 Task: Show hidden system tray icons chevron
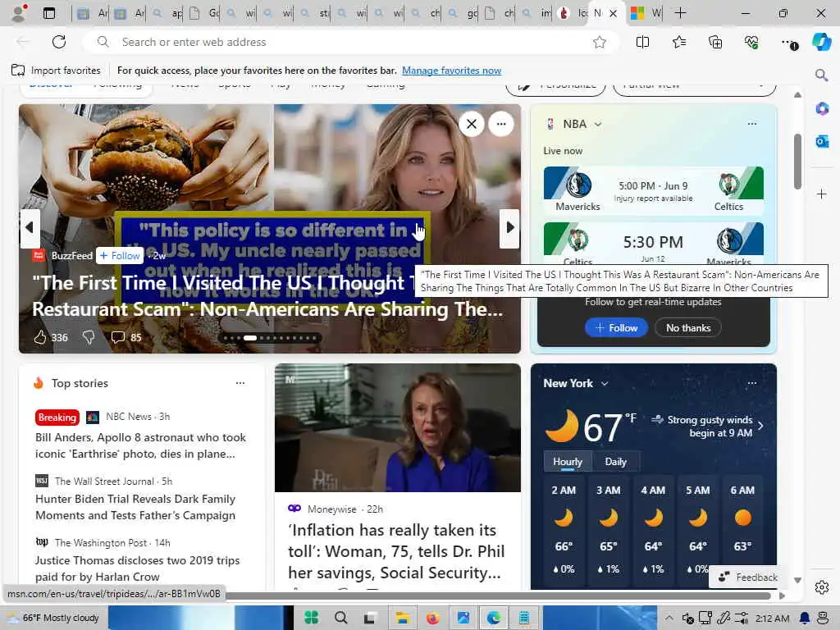(x=669, y=618)
